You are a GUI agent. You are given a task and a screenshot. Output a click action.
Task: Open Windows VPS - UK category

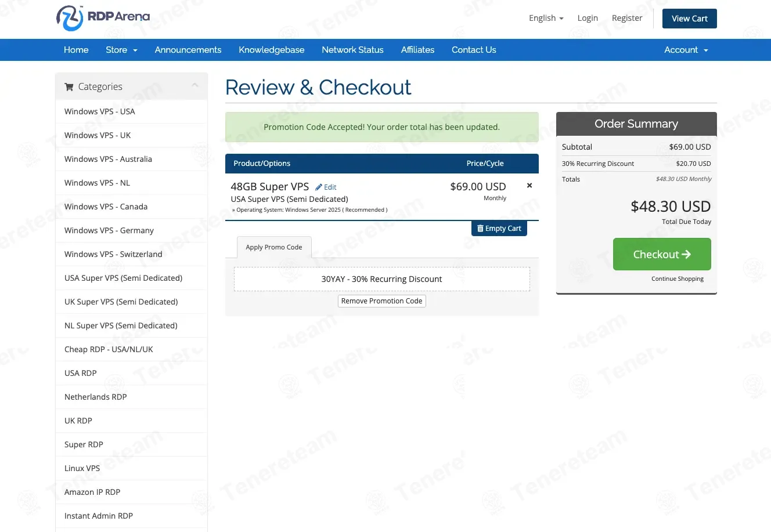tap(131, 135)
